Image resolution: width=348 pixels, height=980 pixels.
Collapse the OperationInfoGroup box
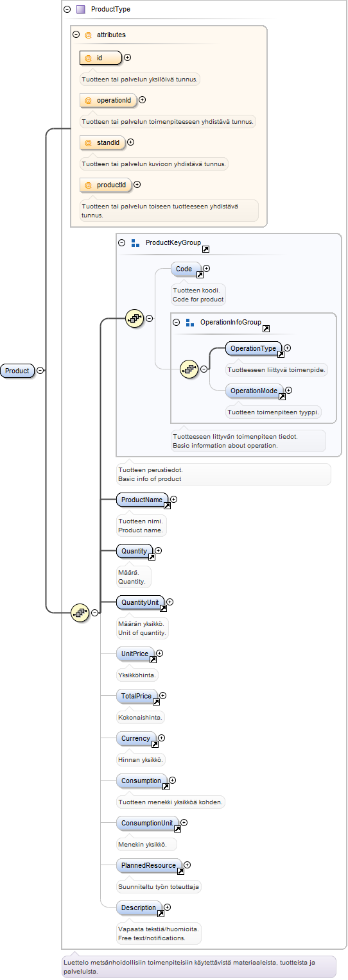[177, 322]
